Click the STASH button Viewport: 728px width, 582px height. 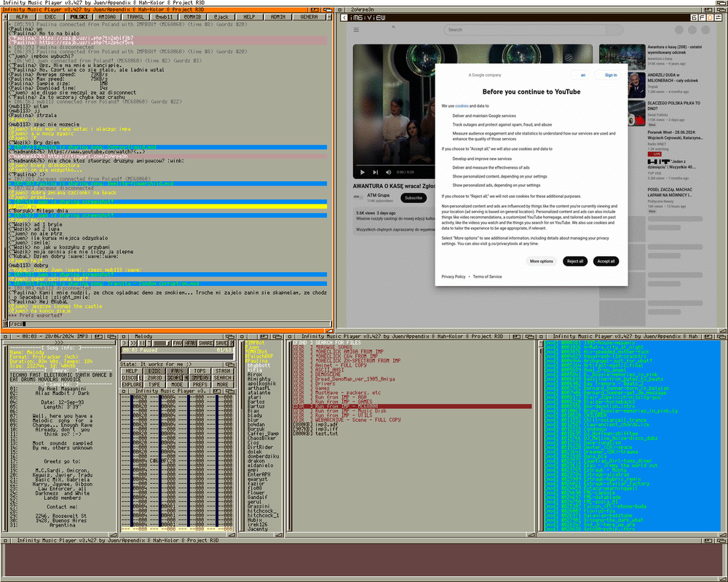coord(223,371)
